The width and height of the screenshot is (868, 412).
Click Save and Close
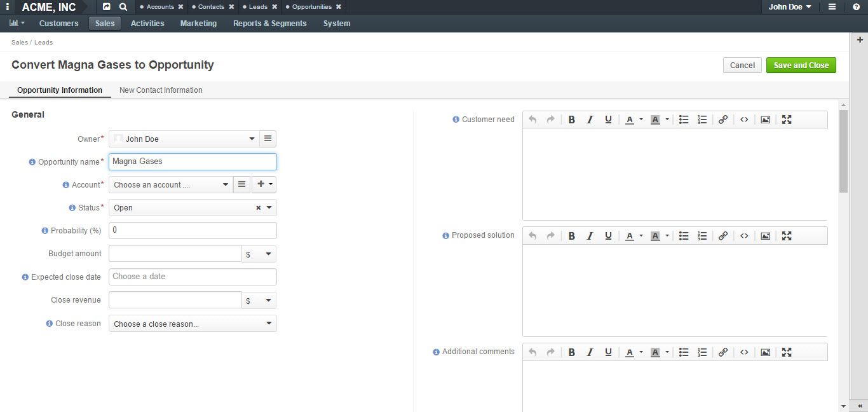pos(801,65)
